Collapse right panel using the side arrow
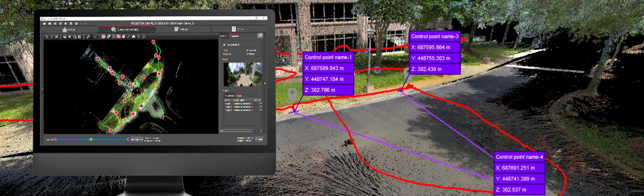 (x=265, y=83)
